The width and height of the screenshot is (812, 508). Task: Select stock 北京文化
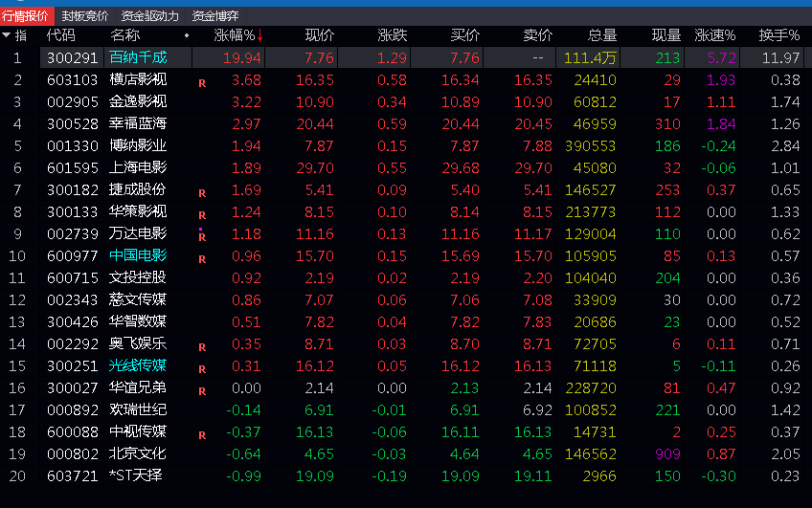coord(138,453)
